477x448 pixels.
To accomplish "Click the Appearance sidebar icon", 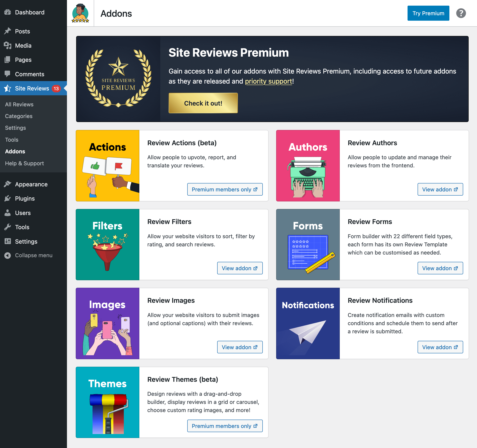I will pos(8,184).
